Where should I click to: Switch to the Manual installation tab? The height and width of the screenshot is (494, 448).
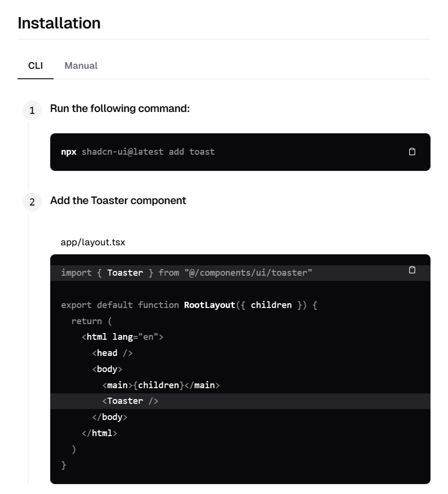click(81, 66)
